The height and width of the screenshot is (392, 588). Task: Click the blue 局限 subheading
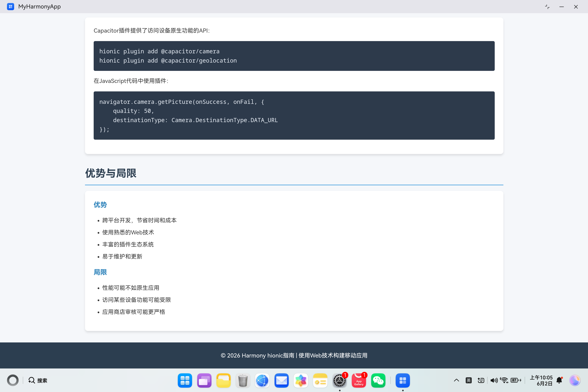coord(100,272)
